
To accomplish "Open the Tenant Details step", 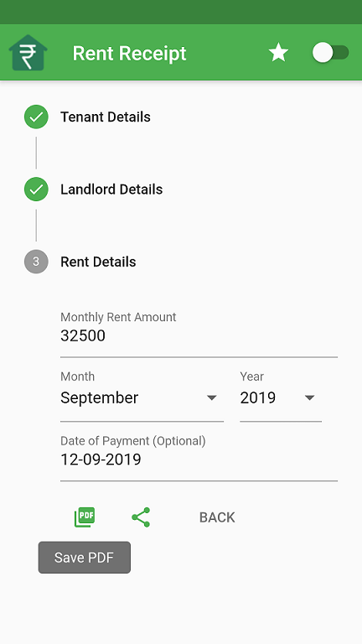I will [x=106, y=117].
